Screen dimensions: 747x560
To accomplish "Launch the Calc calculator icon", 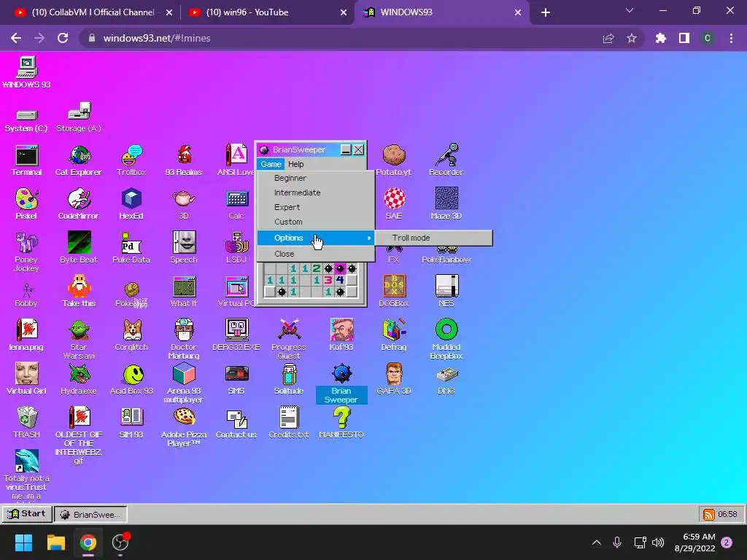I will pyautogui.click(x=236, y=204).
